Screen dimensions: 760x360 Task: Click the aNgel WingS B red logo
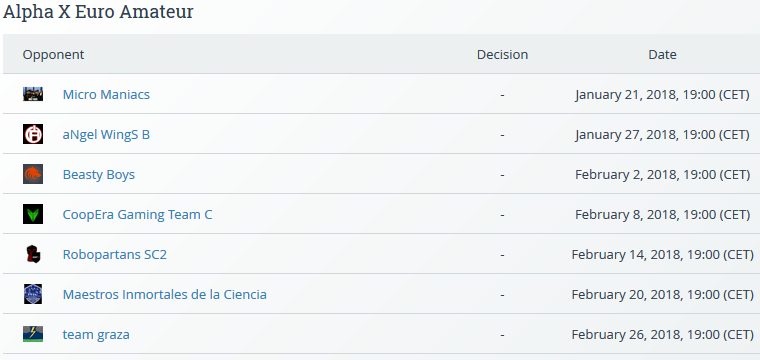(x=33, y=134)
